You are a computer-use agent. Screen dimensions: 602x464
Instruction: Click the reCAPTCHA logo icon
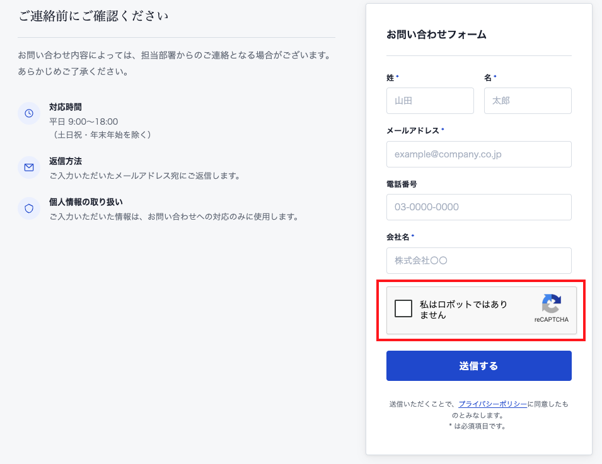click(551, 304)
